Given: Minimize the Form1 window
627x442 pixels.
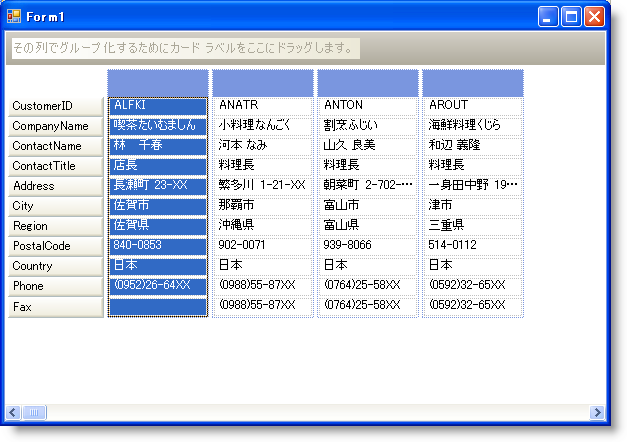Looking at the screenshot, I should pos(548,17).
